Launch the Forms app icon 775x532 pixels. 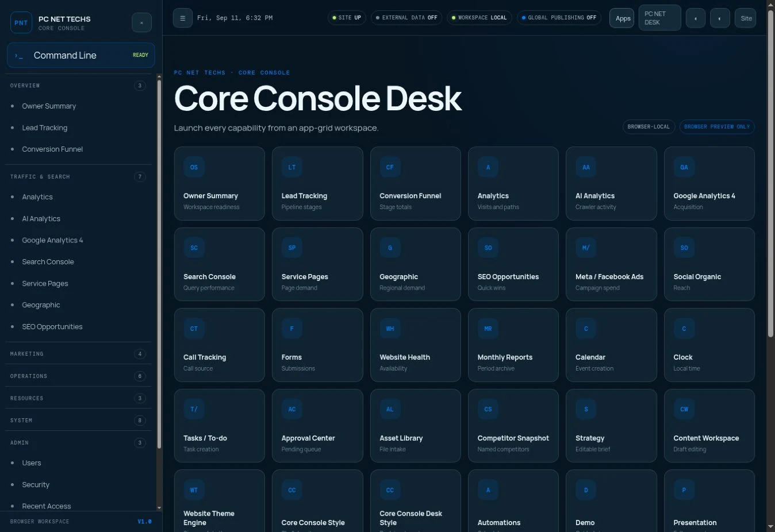(x=292, y=329)
